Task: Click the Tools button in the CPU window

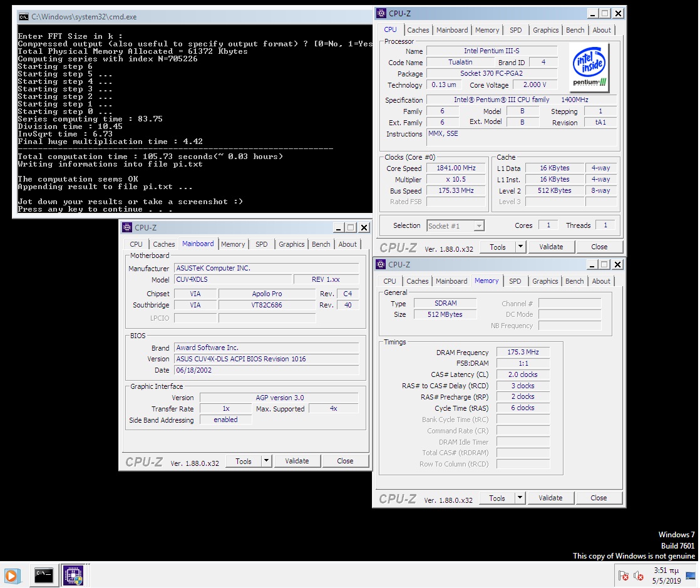Action: pyautogui.click(x=498, y=247)
